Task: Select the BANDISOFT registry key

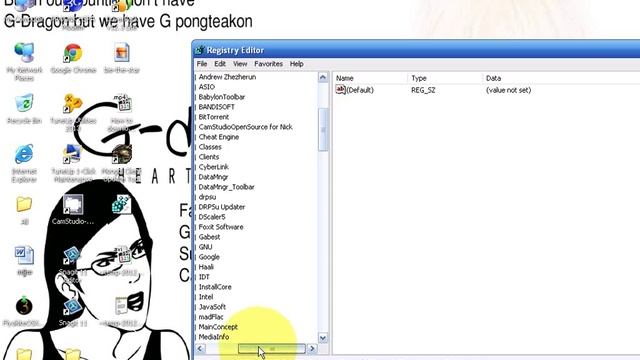Action: [x=216, y=107]
